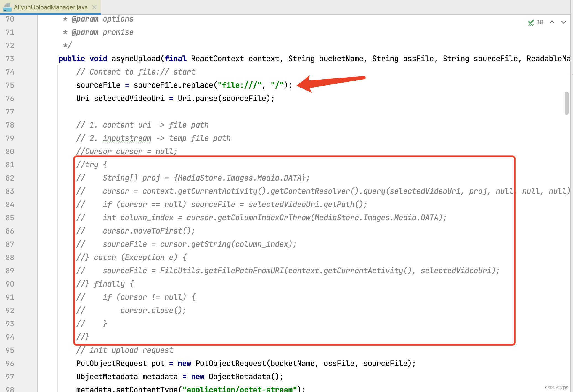
Task: Click the "file:///" string literal
Action: tap(239, 85)
